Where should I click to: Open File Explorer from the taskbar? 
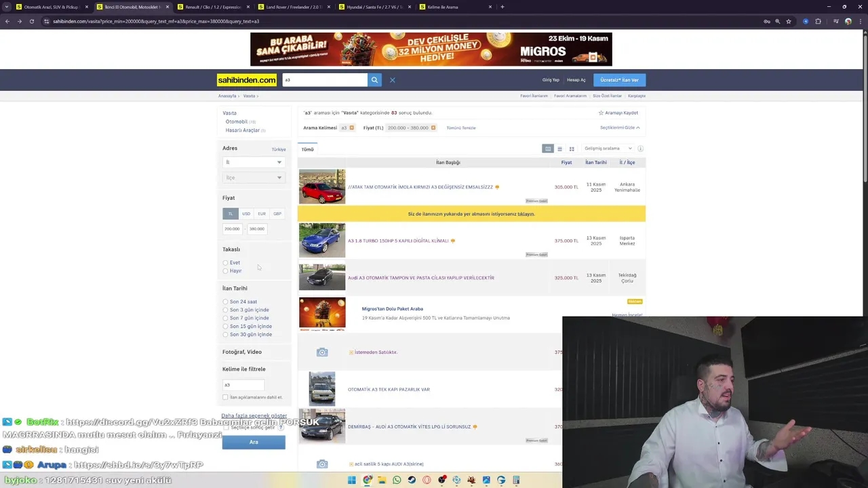382,480
